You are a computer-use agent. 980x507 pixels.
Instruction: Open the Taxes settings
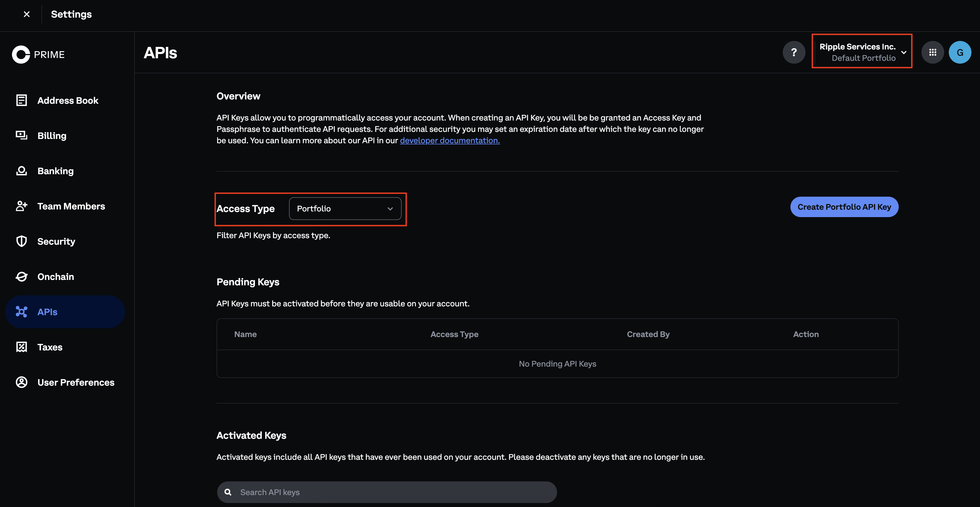(x=49, y=346)
